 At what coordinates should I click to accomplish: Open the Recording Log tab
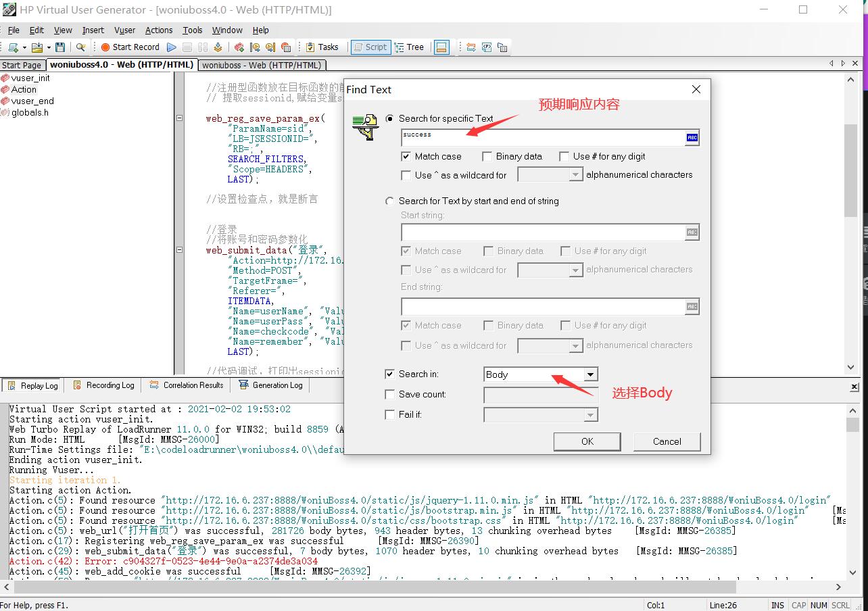(x=103, y=385)
